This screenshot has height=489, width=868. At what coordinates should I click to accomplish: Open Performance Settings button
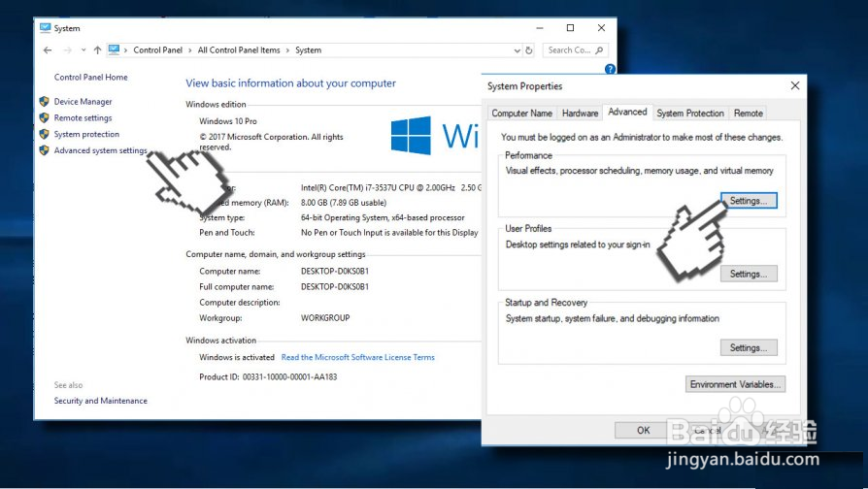(749, 201)
